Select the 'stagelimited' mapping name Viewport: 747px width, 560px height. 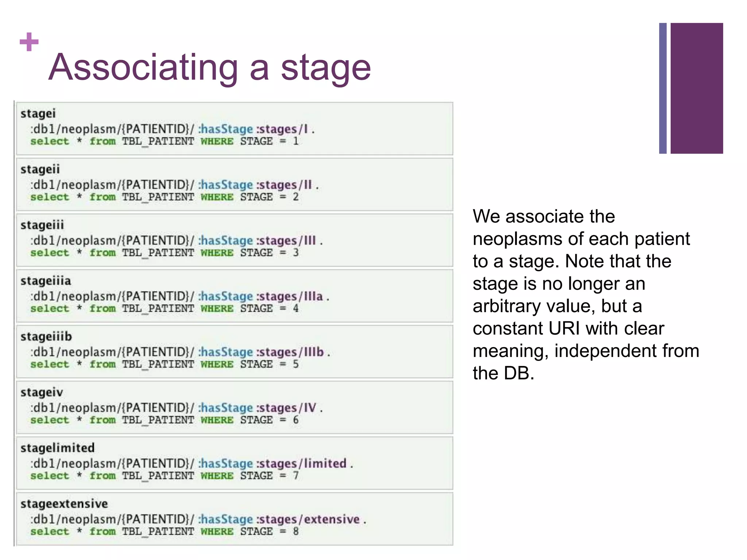[x=57, y=448]
